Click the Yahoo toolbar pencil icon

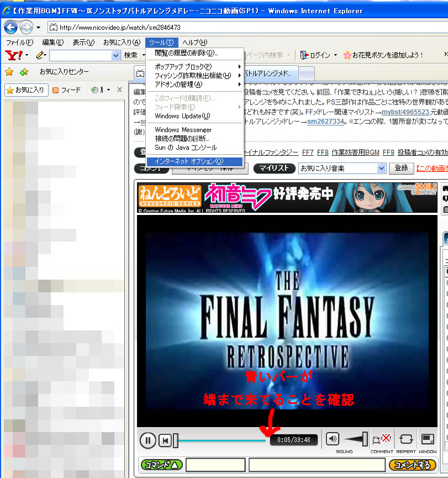coord(40,55)
